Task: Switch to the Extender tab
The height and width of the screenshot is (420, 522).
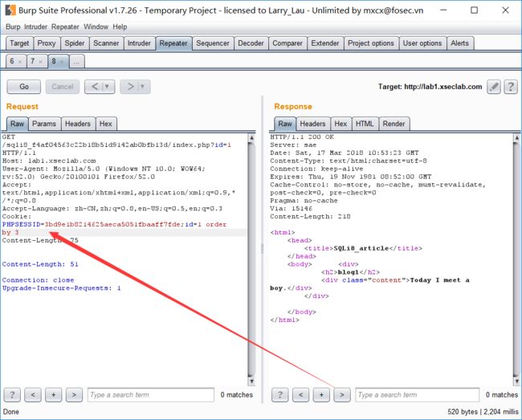Action: coord(325,43)
